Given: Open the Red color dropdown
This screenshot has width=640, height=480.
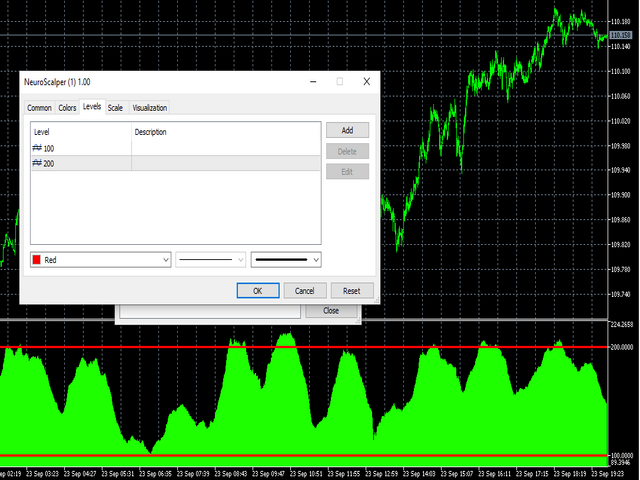Looking at the screenshot, I should [100, 260].
